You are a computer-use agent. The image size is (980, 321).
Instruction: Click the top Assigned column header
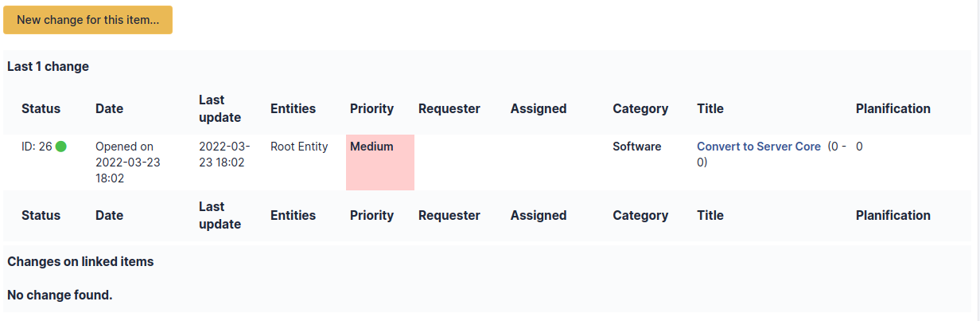[x=539, y=108]
